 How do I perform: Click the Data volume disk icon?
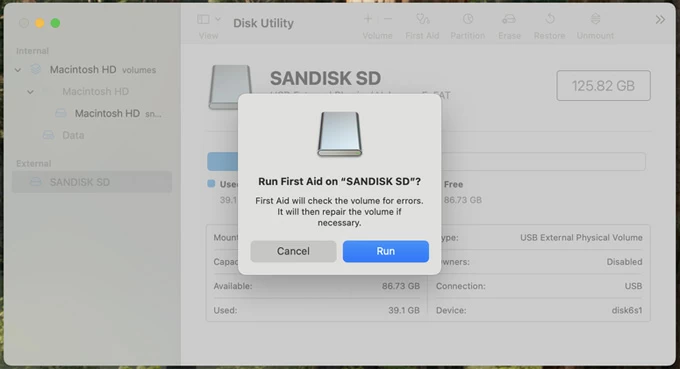[48, 135]
